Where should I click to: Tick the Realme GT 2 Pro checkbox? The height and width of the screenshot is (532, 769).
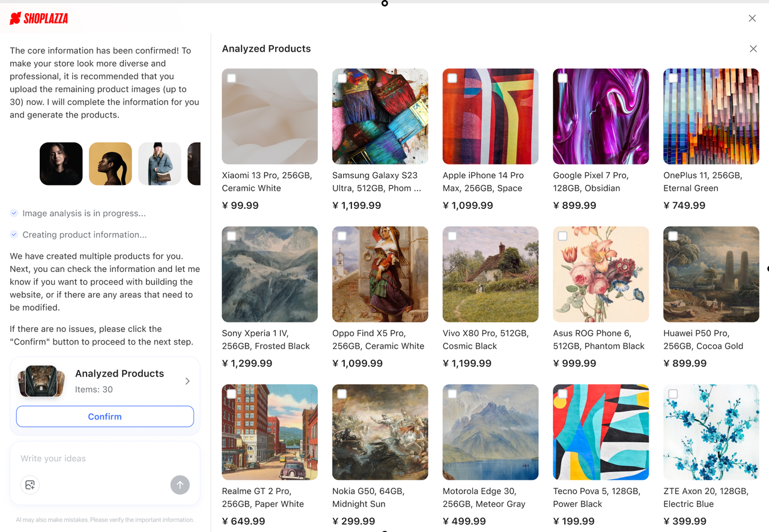tap(232, 394)
